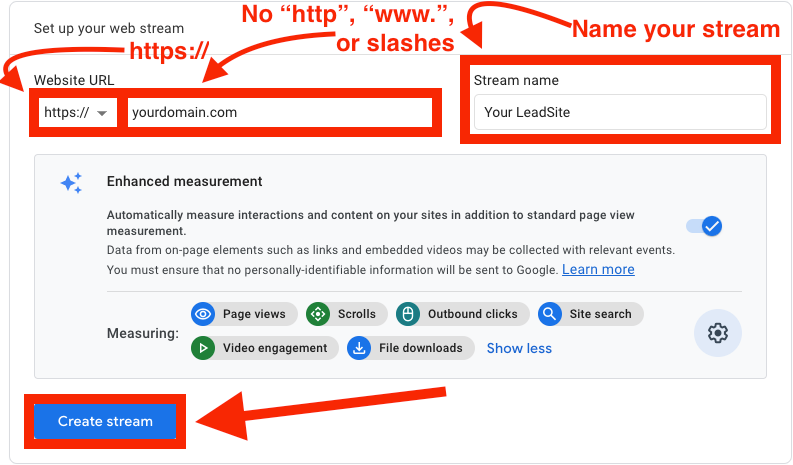
Task: Click the Measuring: label text
Action: [x=142, y=333]
